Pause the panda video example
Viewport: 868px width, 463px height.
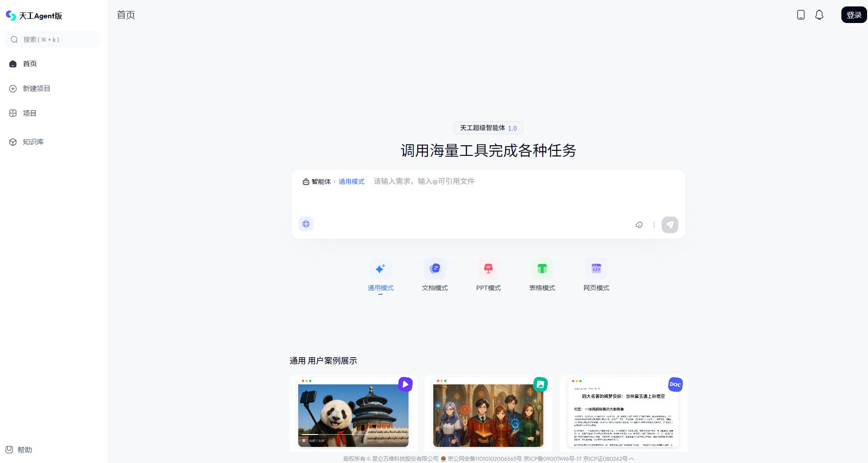304,440
